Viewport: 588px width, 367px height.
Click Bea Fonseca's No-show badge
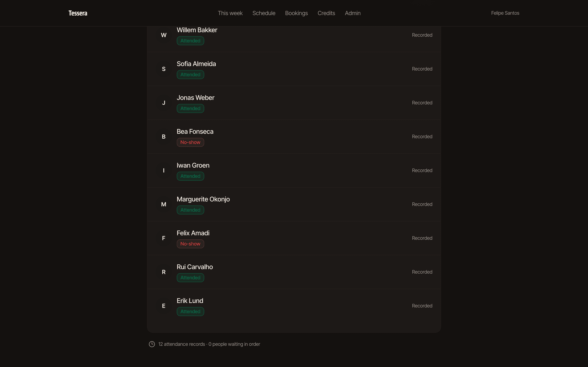point(190,142)
